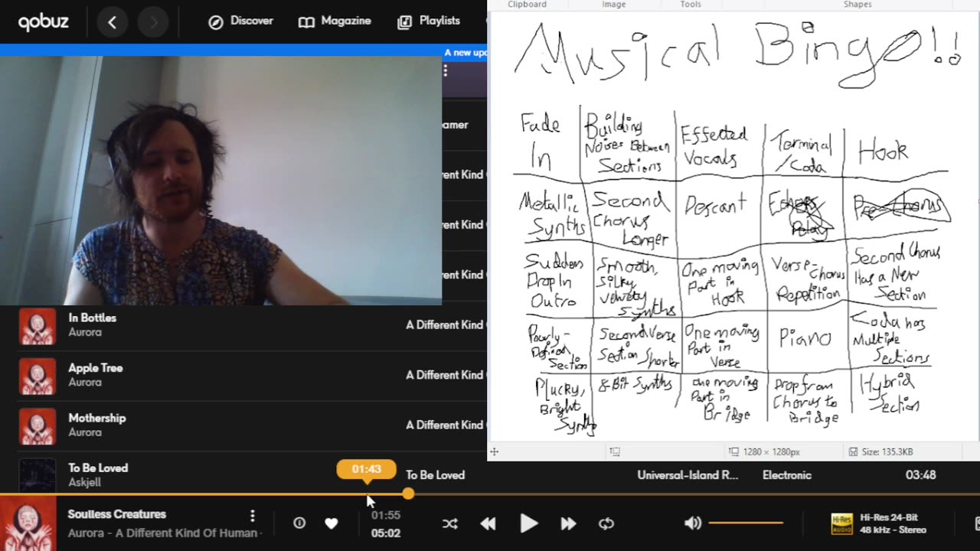Click the Qobuz logo
Viewport: 980px width, 551px height.
(44, 21)
